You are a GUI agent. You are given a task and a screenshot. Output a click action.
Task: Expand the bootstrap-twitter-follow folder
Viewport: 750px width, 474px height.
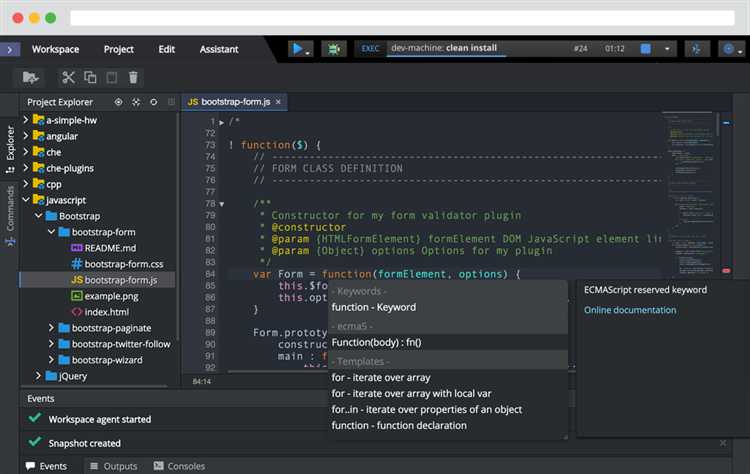[51, 343]
